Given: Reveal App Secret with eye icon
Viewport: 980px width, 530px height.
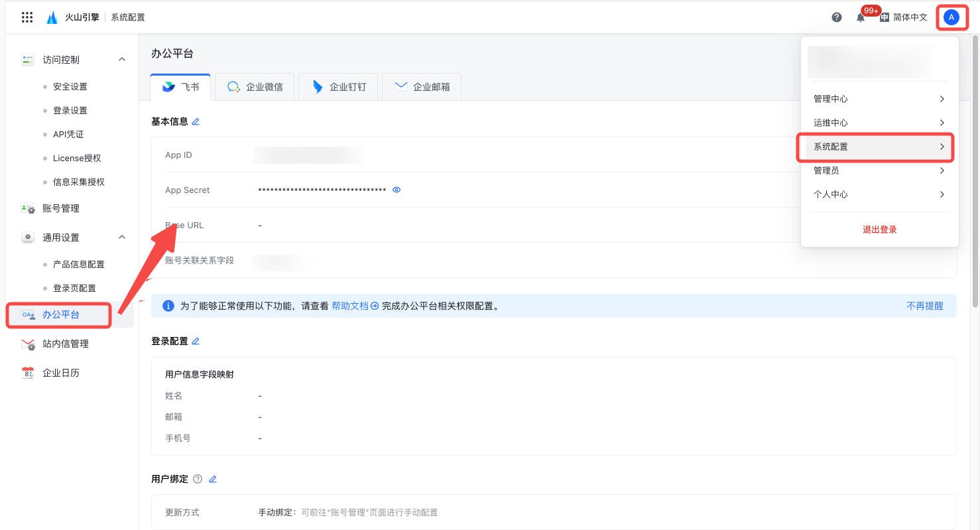Looking at the screenshot, I should pos(397,190).
